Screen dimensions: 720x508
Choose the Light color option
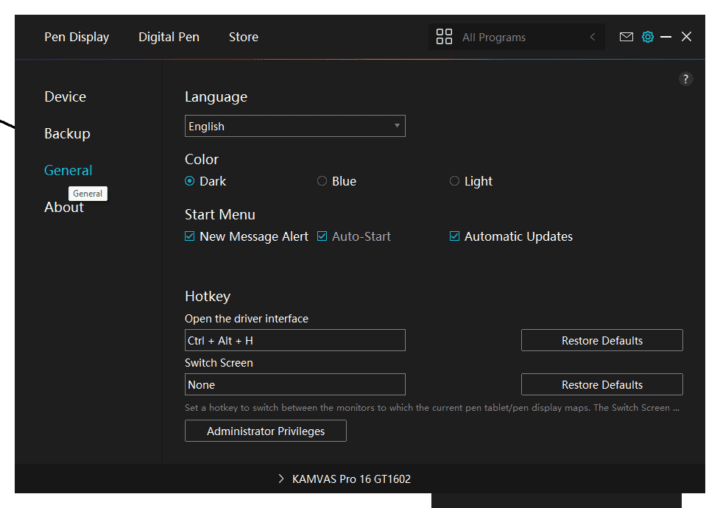point(455,181)
